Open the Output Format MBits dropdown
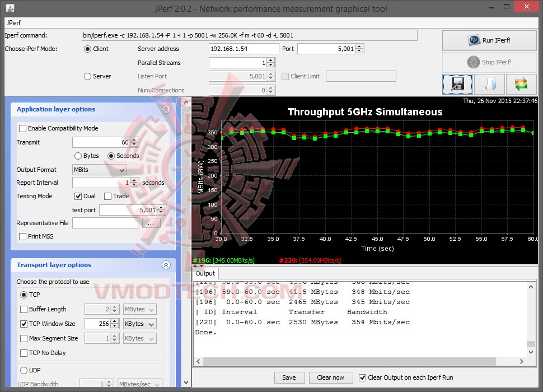The width and height of the screenshot is (543, 392). click(x=100, y=170)
